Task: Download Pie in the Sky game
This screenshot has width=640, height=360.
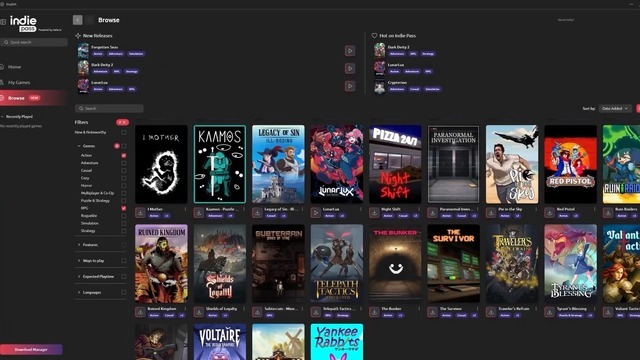Action: [491, 213]
